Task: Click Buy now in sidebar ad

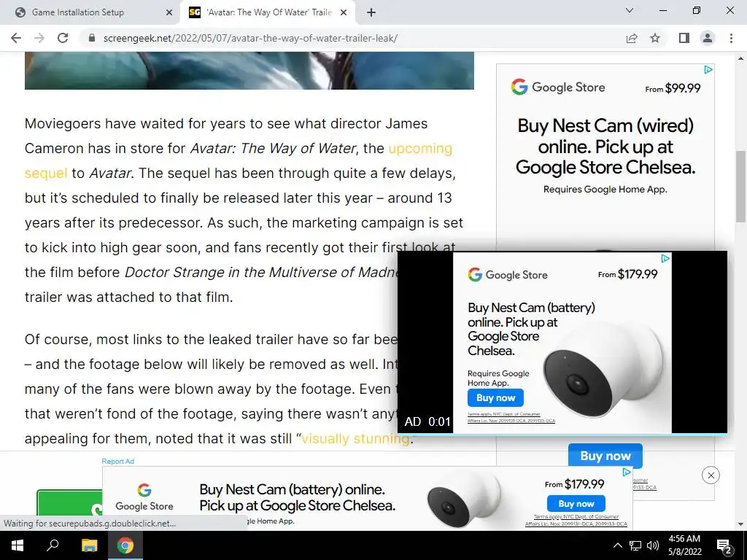Action: pos(605,456)
